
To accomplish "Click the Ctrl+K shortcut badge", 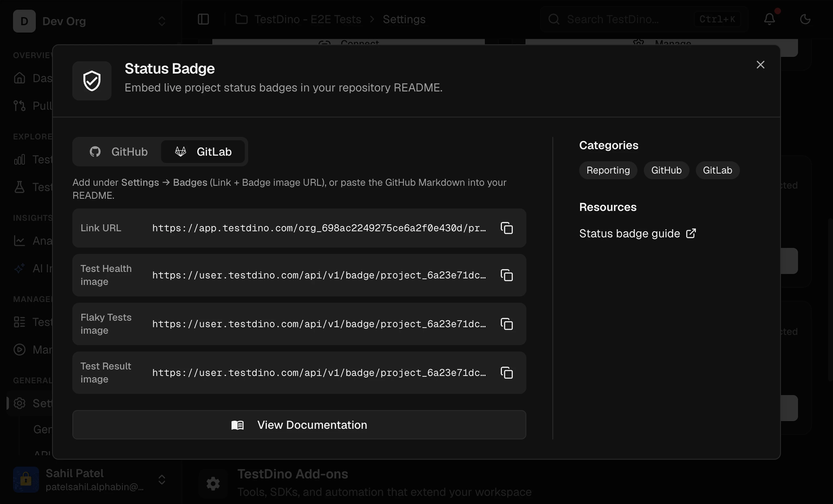I will click(717, 19).
